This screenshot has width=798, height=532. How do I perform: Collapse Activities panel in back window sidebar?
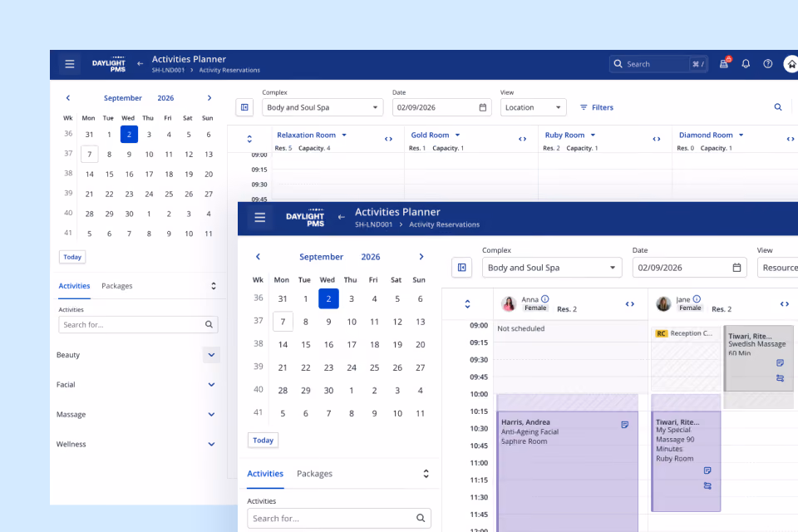(214, 286)
